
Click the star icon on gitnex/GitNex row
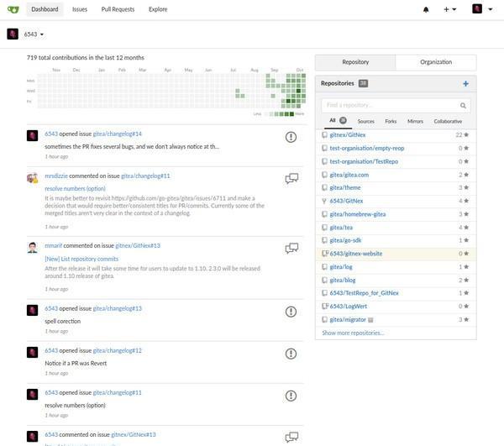click(x=466, y=135)
